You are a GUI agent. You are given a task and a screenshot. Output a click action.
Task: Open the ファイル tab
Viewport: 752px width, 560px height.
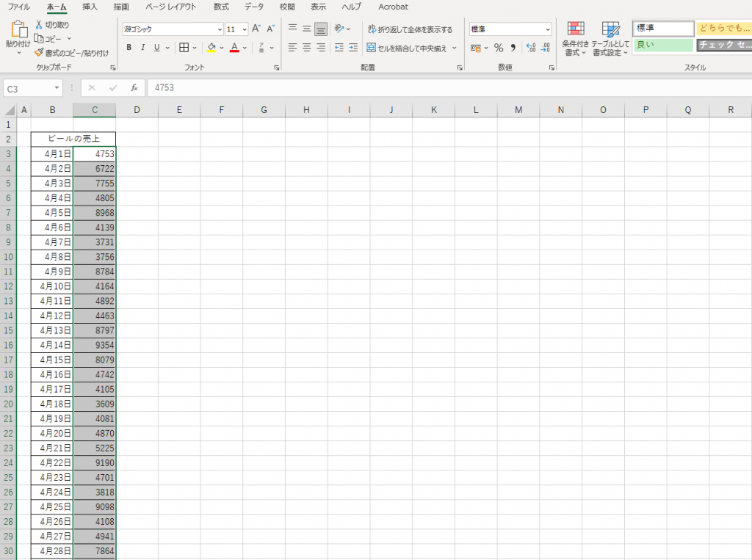click(x=18, y=7)
